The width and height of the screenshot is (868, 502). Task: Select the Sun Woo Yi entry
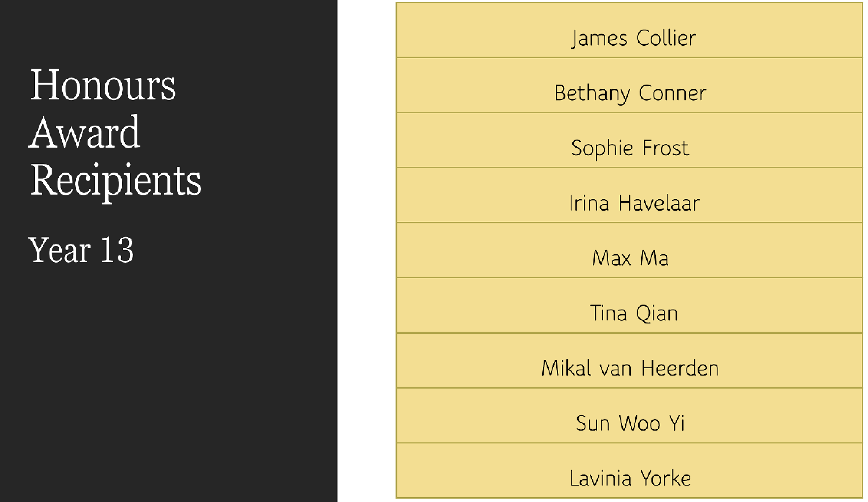click(630, 423)
